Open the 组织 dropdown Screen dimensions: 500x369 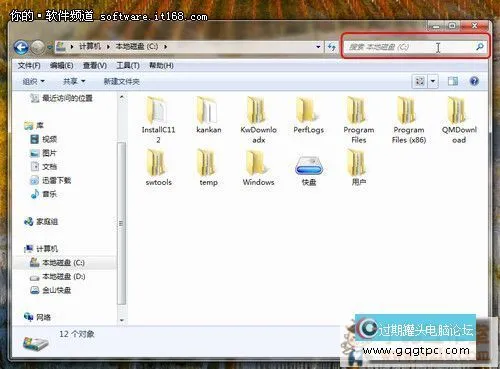[33, 81]
